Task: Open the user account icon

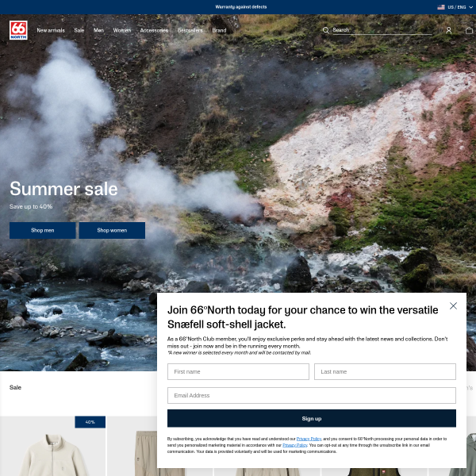Action: coord(449,30)
